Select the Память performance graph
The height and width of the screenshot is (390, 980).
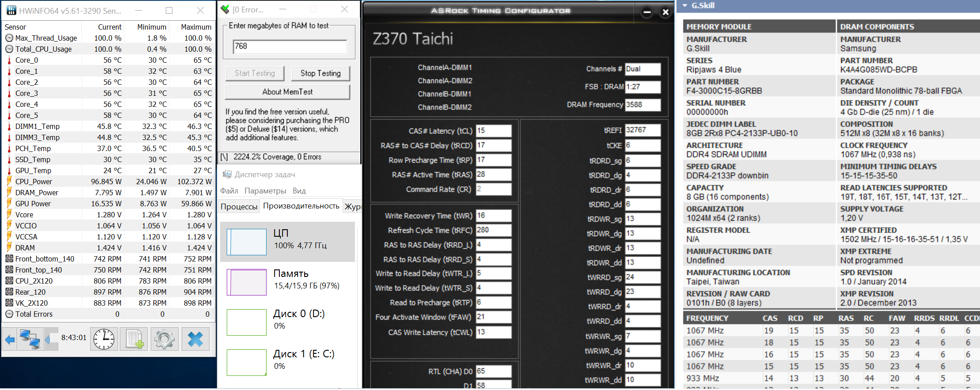click(288, 282)
